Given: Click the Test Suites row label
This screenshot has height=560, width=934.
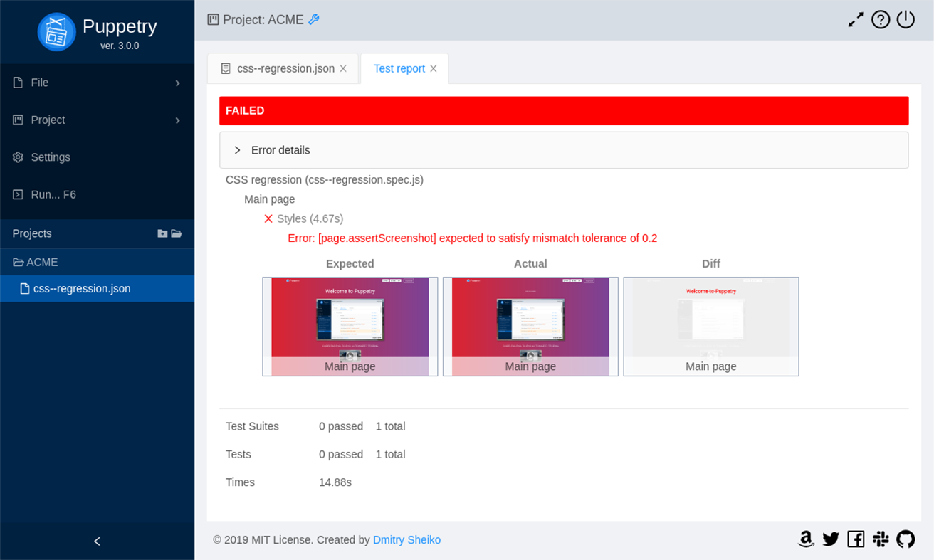Looking at the screenshot, I should (252, 426).
